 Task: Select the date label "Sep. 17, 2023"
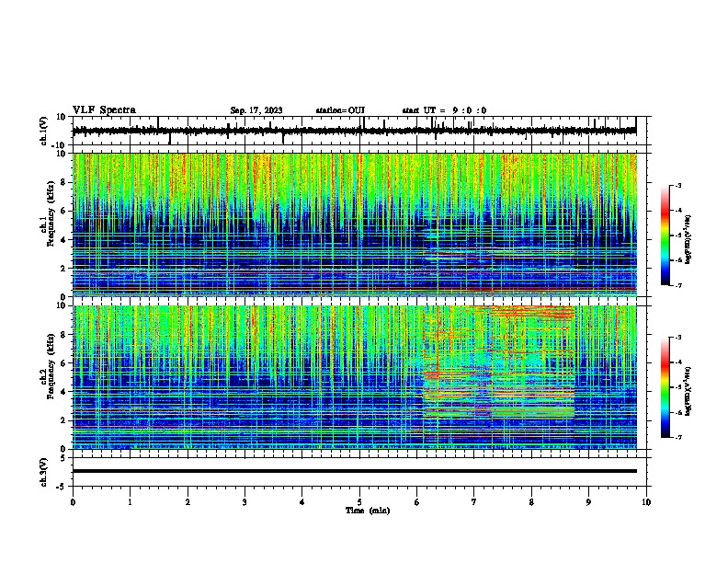click(256, 110)
